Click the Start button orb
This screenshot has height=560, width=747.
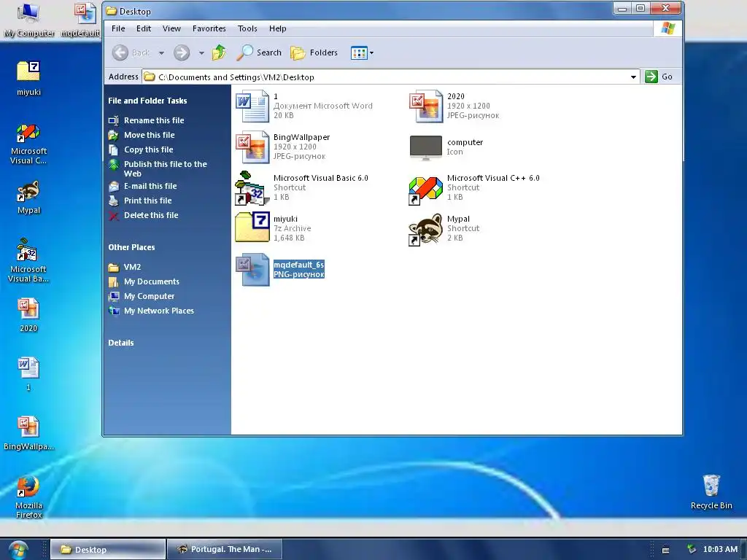click(x=18, y=550)
